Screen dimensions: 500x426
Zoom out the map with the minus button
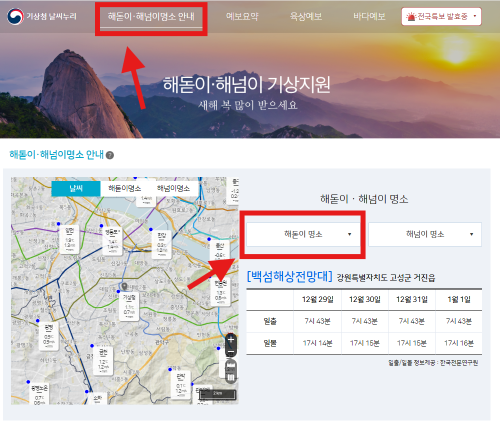[231, 351]
